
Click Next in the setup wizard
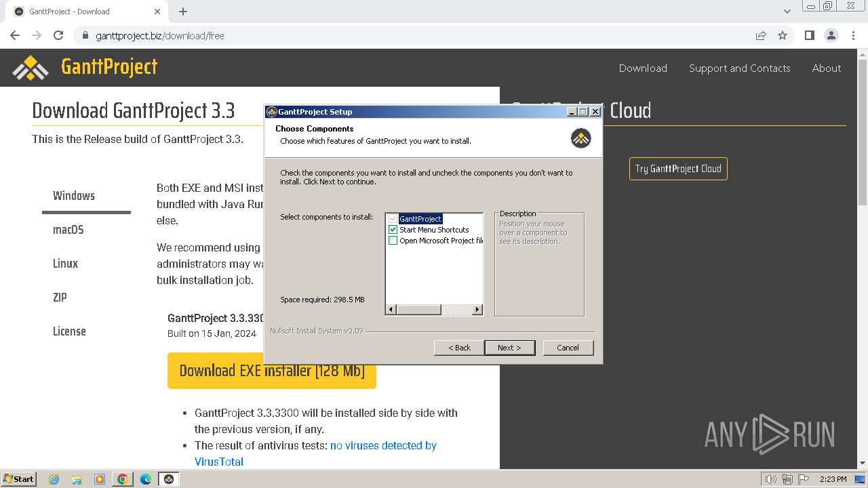510,348
